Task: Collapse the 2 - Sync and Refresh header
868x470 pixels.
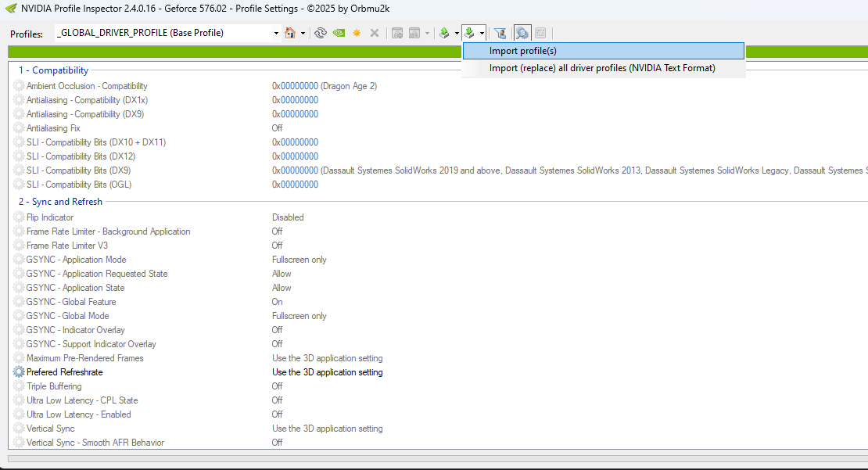Action: pos(60,202)
